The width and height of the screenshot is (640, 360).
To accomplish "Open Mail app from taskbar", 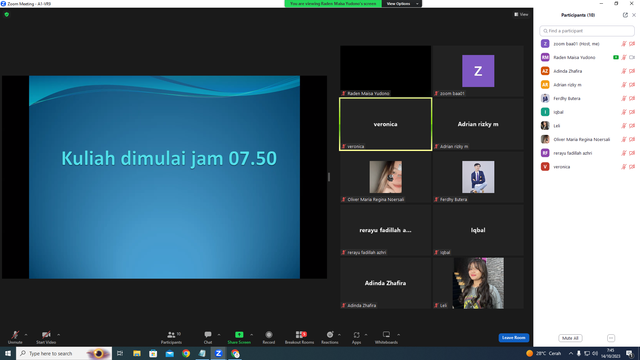I will tap(169, 353).
